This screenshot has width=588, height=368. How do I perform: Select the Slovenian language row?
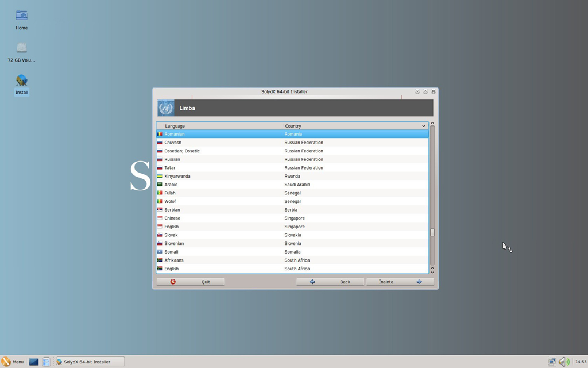(292, 243)
